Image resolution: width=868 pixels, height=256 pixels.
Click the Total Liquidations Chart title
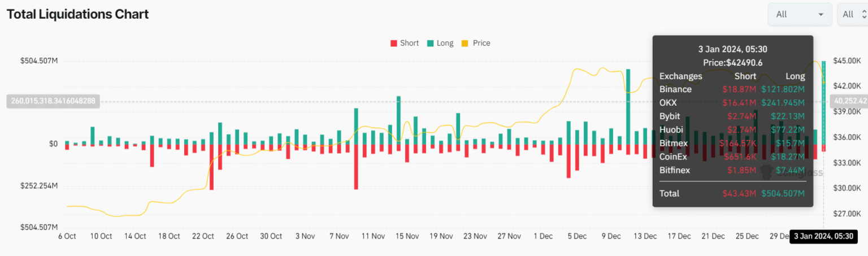point(77,14)
